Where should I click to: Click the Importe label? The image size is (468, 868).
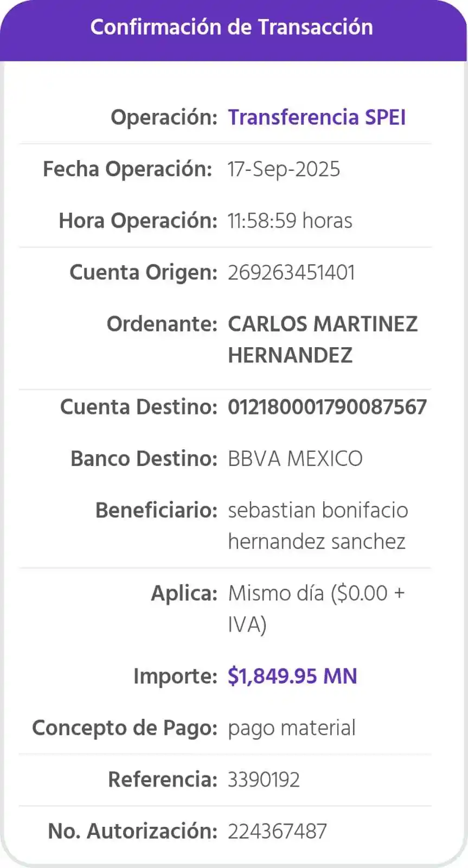(175, 676)
